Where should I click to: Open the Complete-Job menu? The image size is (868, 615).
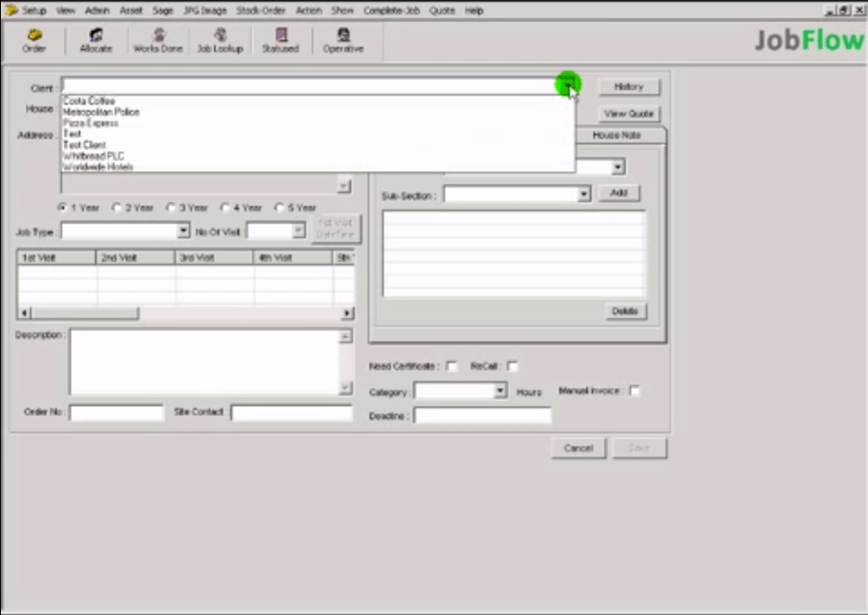pos(391,11)
